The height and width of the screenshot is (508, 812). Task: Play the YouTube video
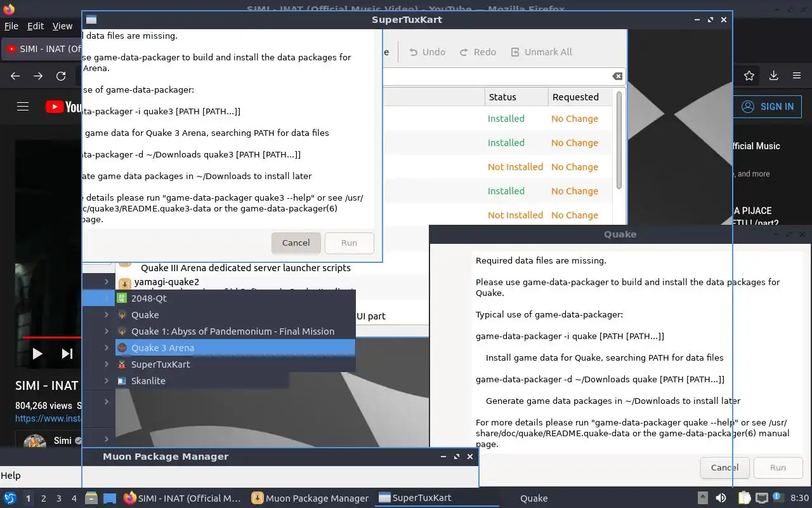pyautogui.click(x=37, y=354)
